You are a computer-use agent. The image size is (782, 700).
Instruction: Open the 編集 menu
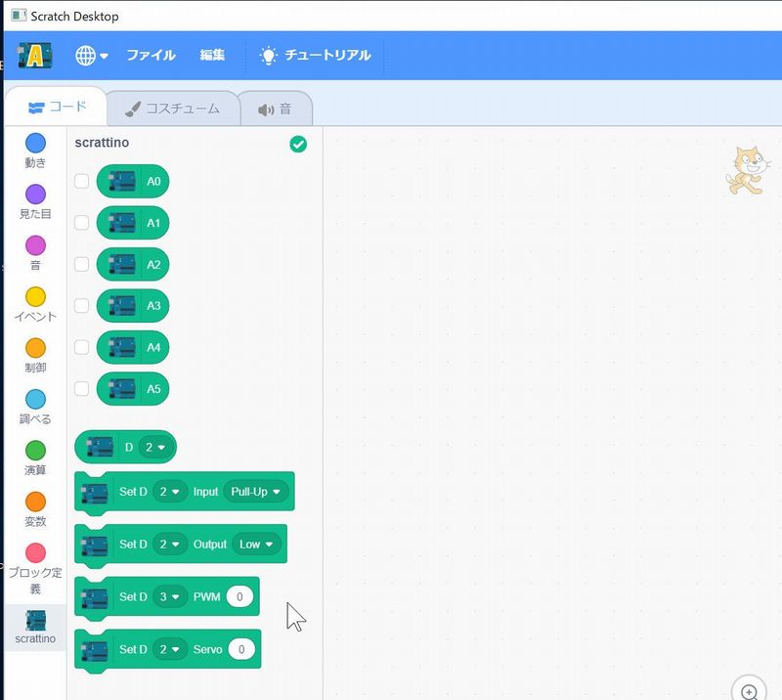coord(213,56)
